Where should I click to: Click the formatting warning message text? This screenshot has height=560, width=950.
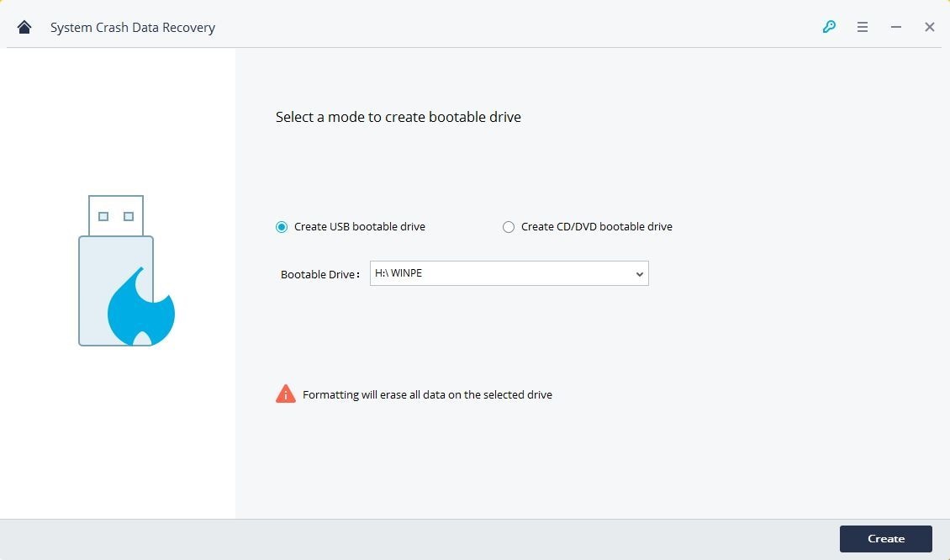coord(429,394)
